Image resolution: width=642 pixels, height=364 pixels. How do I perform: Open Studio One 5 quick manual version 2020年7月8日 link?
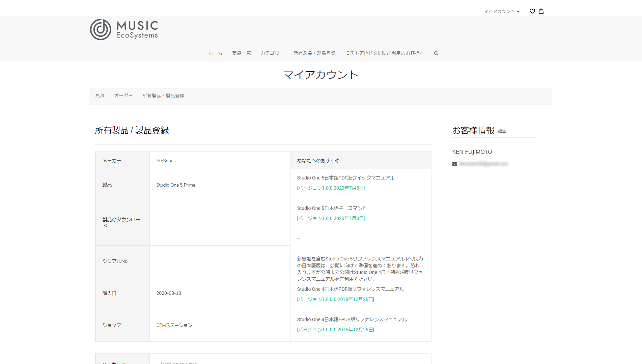(331, 188)
